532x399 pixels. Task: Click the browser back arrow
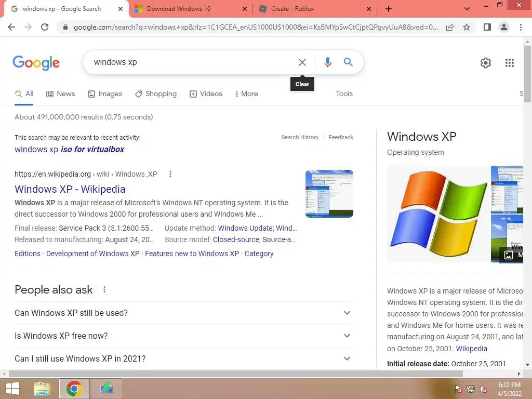click(11, 27)
